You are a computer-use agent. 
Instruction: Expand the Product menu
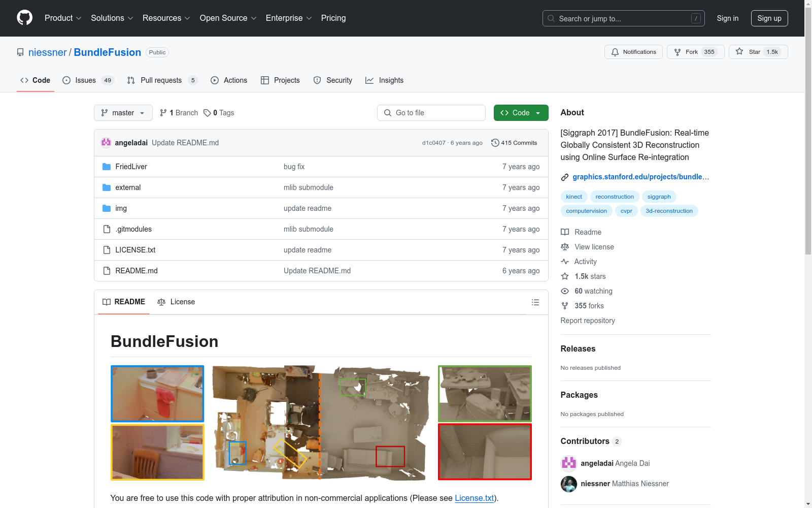pyautogui.click(x=63, y=18)
